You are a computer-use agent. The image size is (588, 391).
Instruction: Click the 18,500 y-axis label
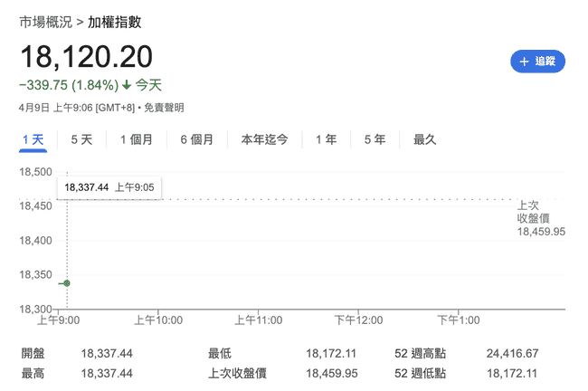(x=35, y=172)
